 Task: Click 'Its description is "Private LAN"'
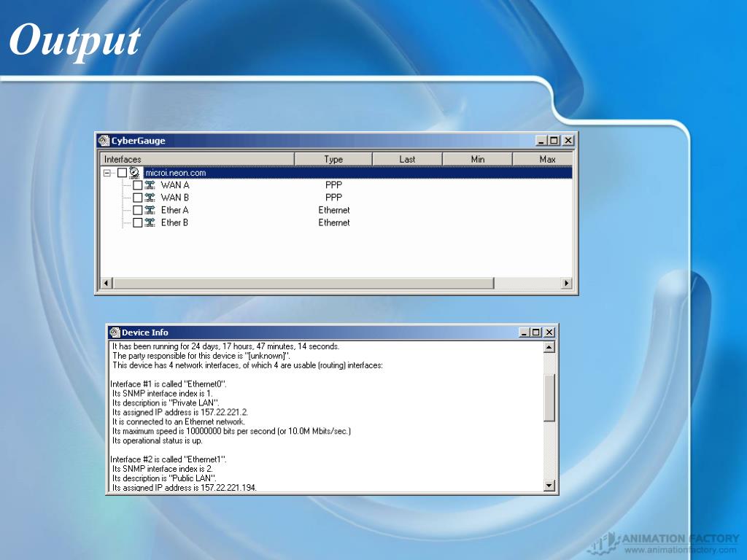click(x=166, y=402)
